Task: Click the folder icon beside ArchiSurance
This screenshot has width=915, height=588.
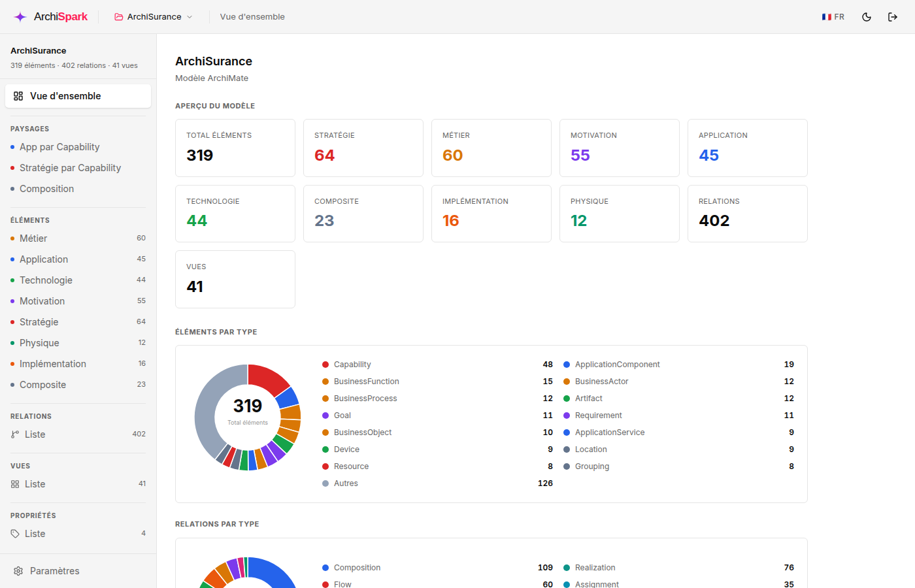Action: coord(119,17)
